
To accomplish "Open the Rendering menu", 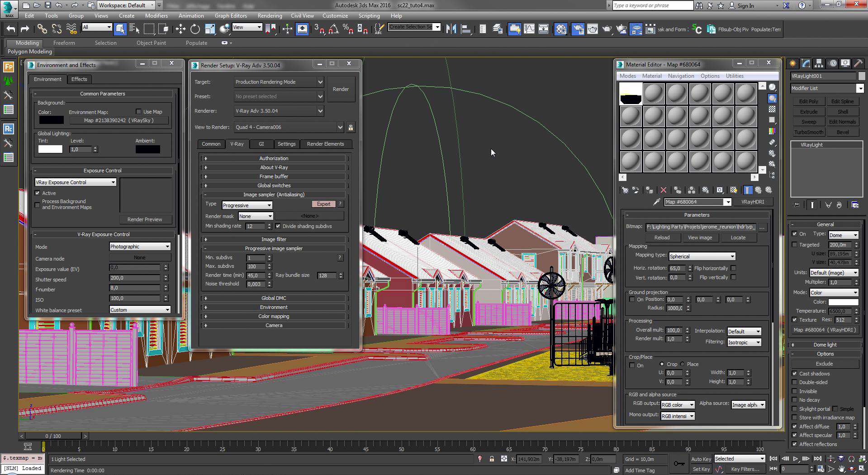I will 270,15.
